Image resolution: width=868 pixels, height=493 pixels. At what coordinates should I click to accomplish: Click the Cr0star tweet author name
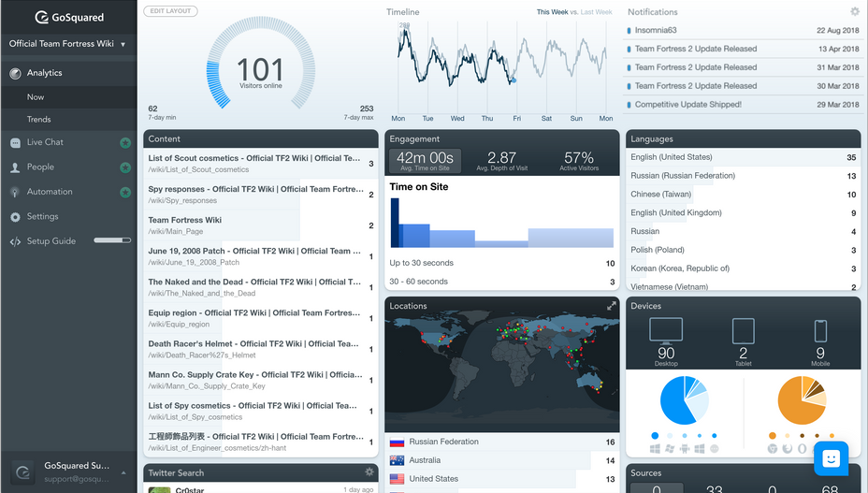[189, 490]
